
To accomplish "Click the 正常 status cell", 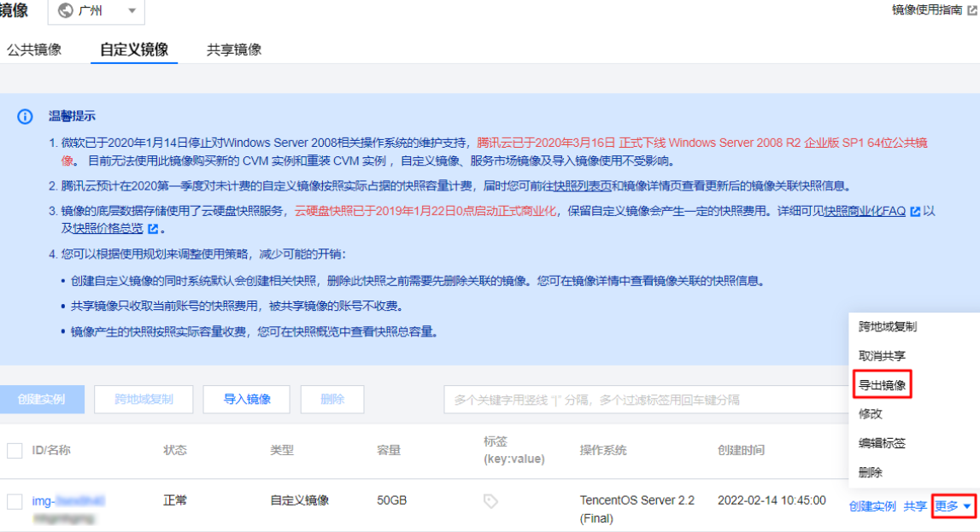I will (175, 500).
